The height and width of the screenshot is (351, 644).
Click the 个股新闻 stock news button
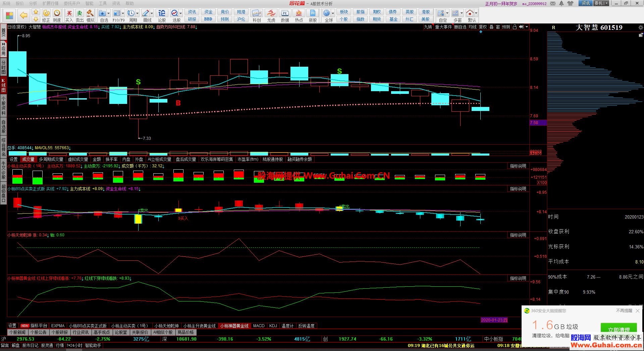(x=17, y=333)
